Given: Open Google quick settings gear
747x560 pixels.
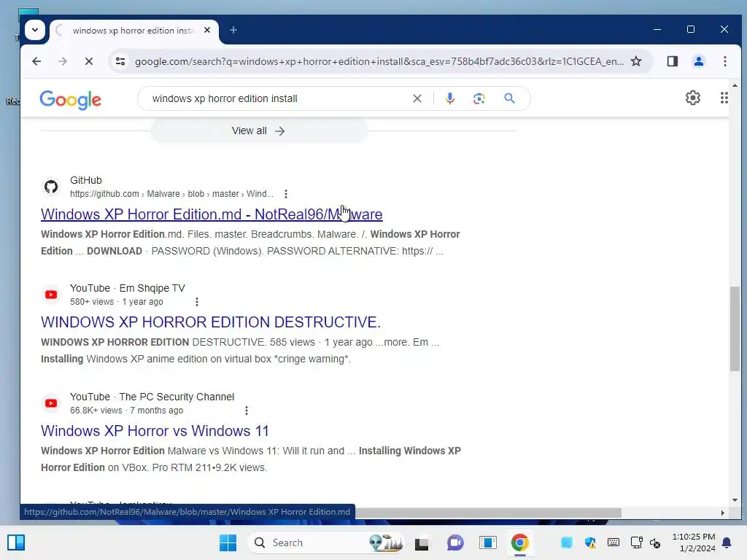Looking at the screenshot, I should 693,98.
